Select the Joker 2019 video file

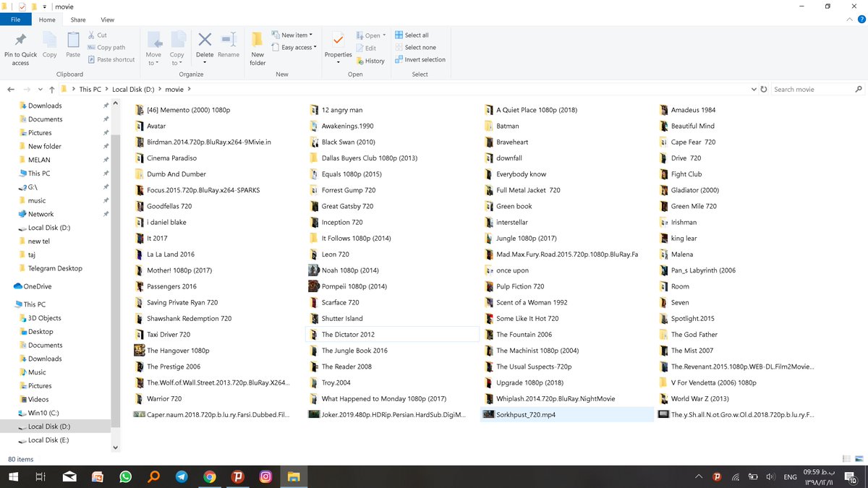(393, 414)
